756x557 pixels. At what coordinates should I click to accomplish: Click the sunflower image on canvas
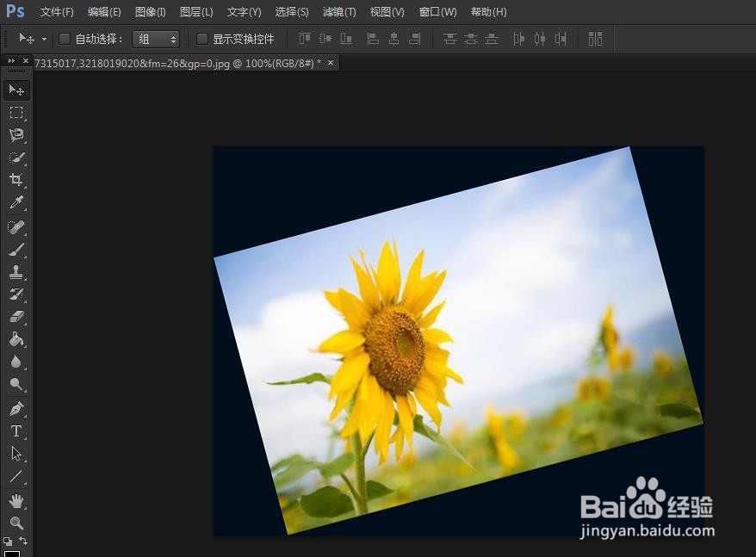point(458,340)
